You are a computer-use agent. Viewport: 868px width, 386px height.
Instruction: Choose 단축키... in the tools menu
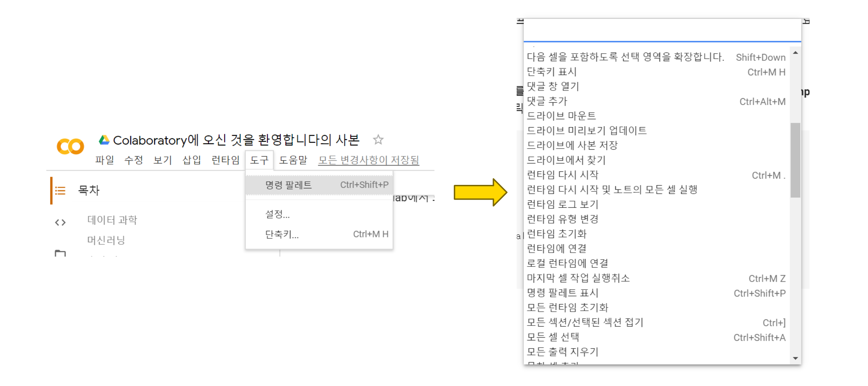pos(282,234)
